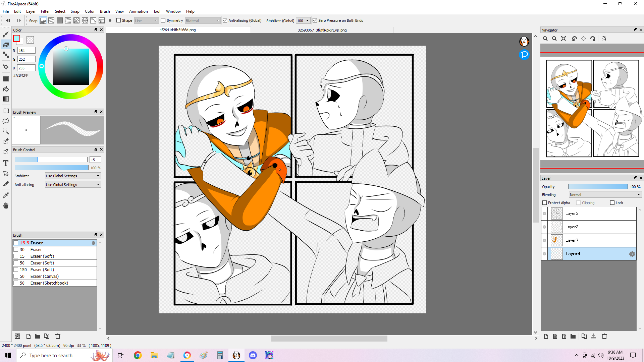Select the Bucket fill tool

[6, 89]
